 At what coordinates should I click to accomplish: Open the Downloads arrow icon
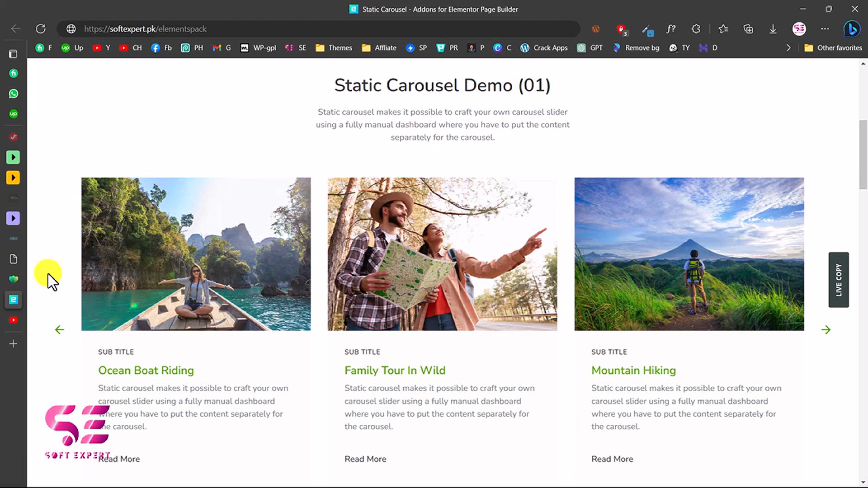point(773,29)
